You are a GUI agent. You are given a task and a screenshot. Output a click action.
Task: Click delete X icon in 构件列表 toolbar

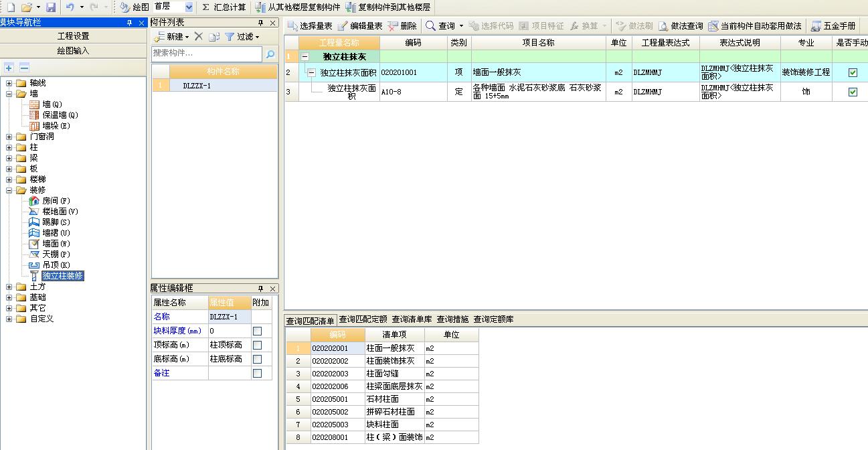point(198,36)
